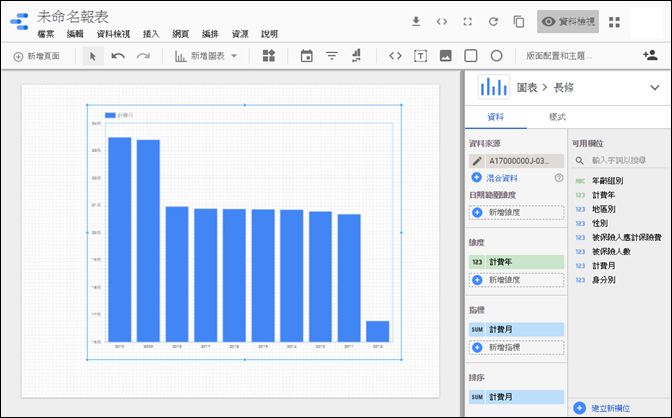Edit SUM aggregation of metric 計費月
Viewport: 672px width, 418px height.
click(477, 330)
